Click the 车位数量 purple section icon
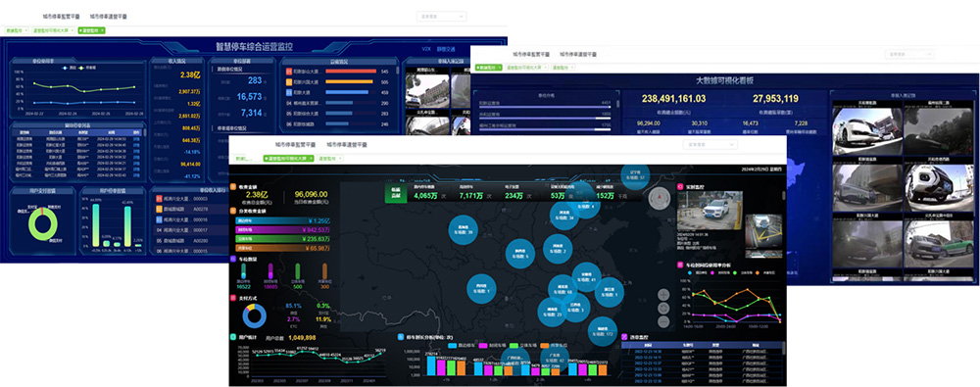This screenshot has width=980, height=387. point(232,258)
